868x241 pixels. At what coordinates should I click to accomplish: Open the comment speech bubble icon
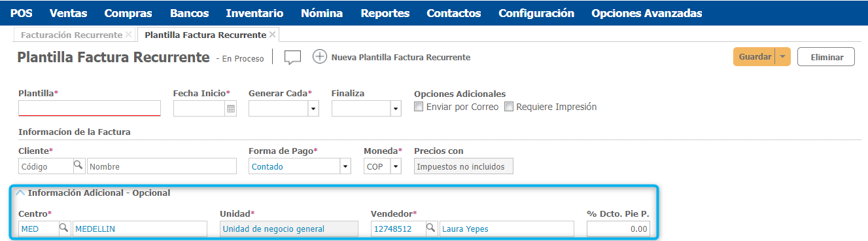pos(292,58)
